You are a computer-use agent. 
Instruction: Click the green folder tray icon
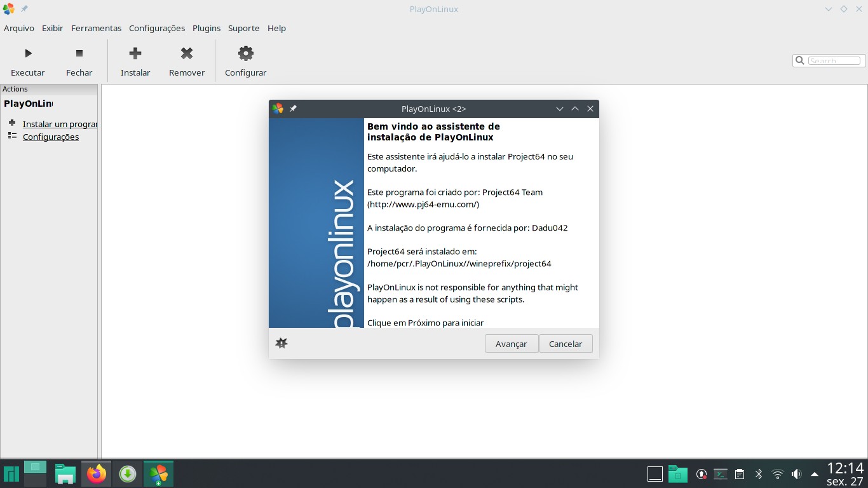pyautogui.click(x=678, y=474)
